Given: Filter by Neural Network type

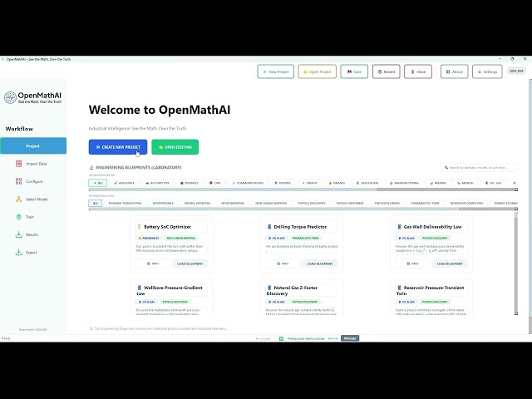Looking at the screenshot, I should [x=197, y=203].
